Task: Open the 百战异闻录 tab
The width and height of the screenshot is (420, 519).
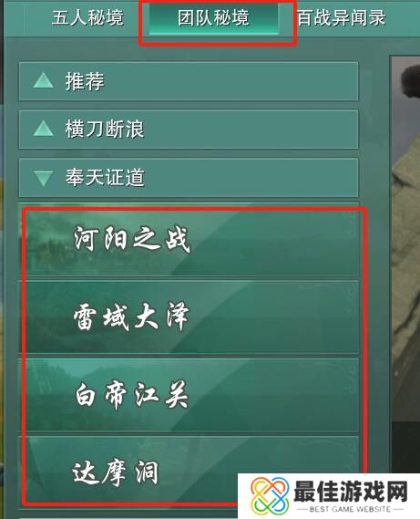Action: point(341,17)
